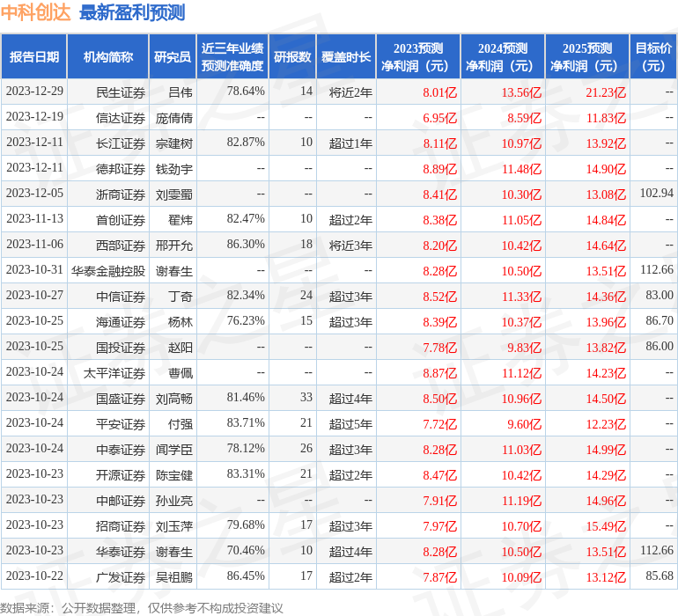
Task: Click target price 85.68
Action: click(x=660, y=576)
